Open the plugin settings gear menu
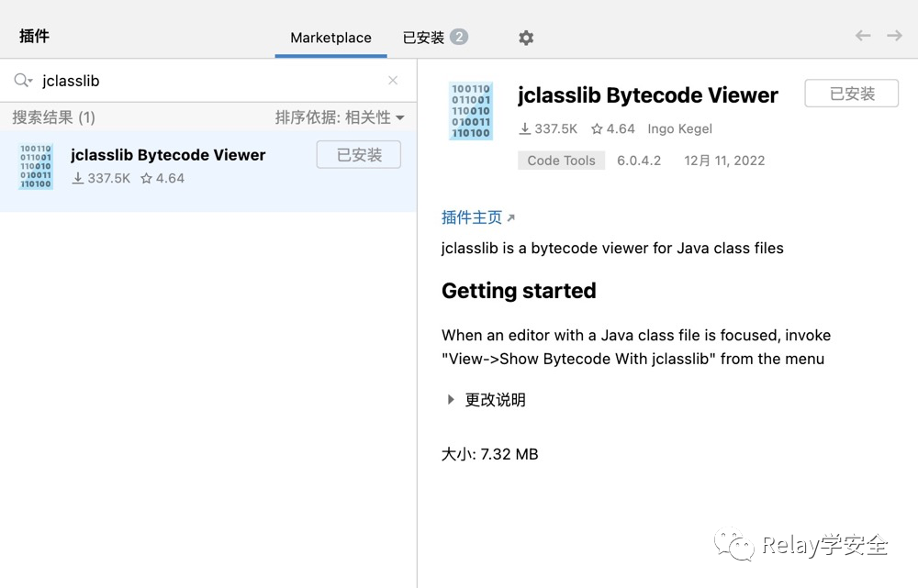This screenshot has width=918, height=588. point(526,38)
